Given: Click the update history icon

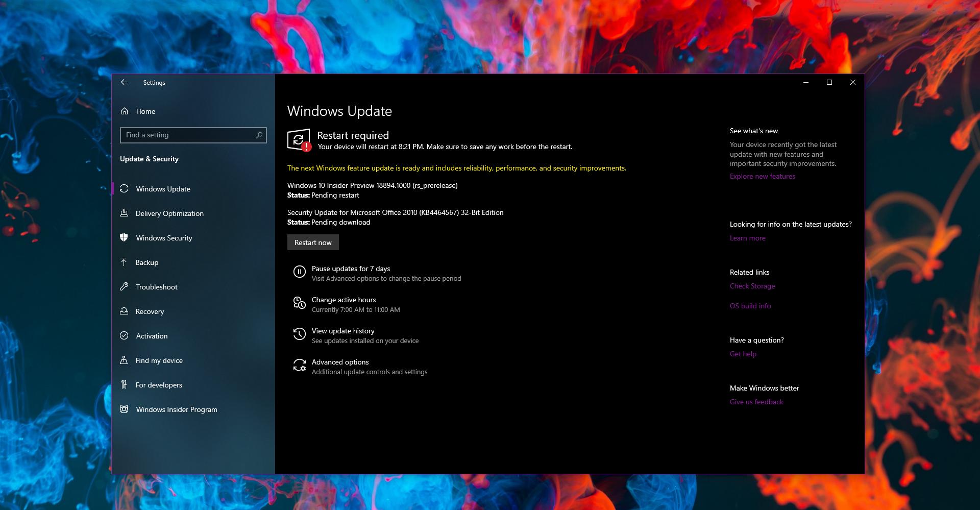Looking at the screenshot, I should pyautogui.click(x=300, y=334).
